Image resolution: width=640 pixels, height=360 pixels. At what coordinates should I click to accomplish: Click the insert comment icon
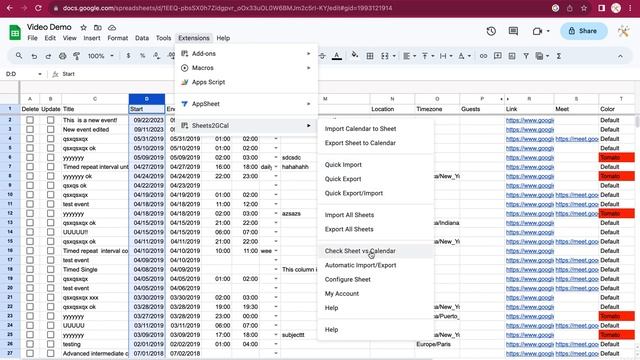click(498, 56)
